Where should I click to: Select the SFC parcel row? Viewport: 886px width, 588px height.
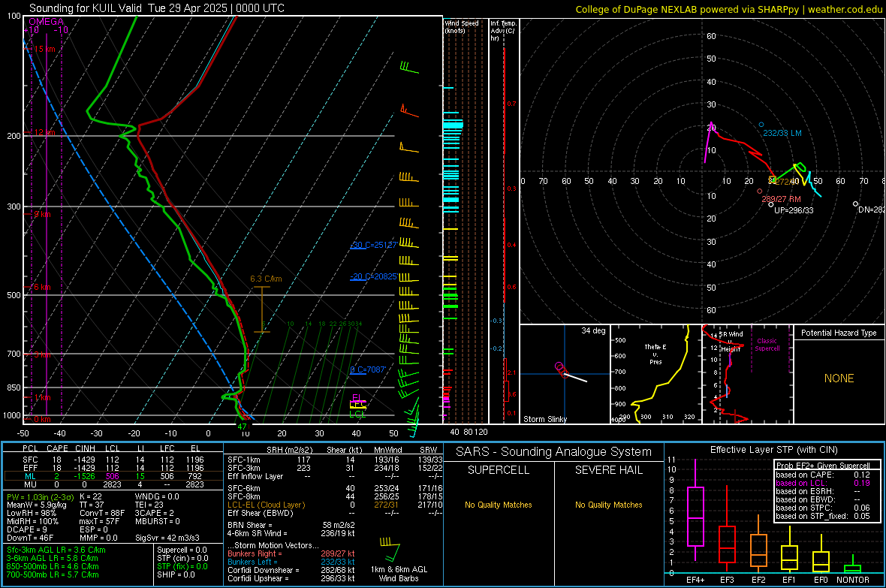point(112,460)
